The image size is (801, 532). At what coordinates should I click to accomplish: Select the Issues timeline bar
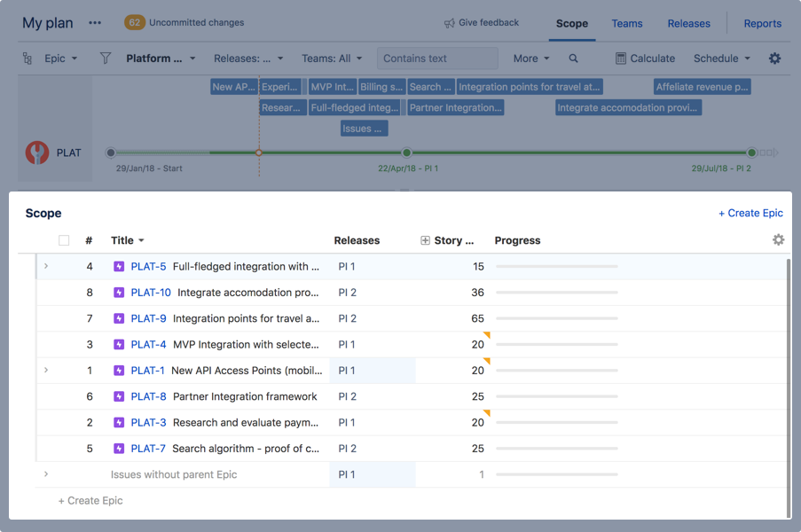tap(365, 129)
